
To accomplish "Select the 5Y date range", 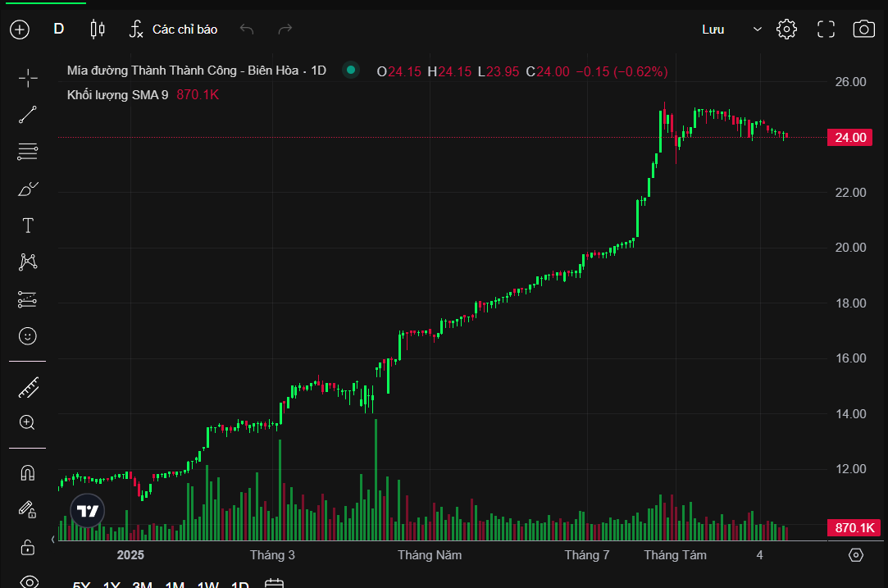I will (81, 584).
